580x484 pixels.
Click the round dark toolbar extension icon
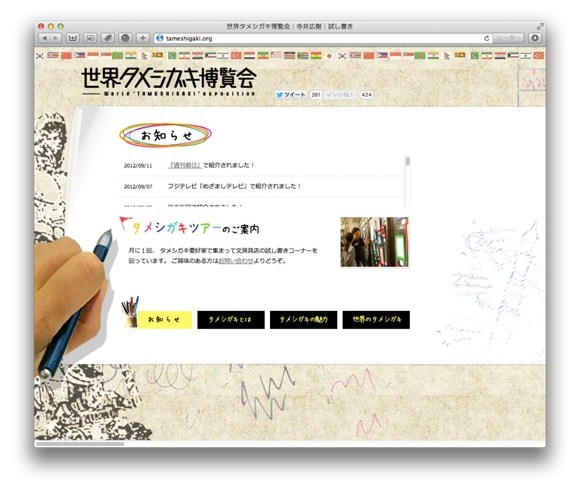125,38
